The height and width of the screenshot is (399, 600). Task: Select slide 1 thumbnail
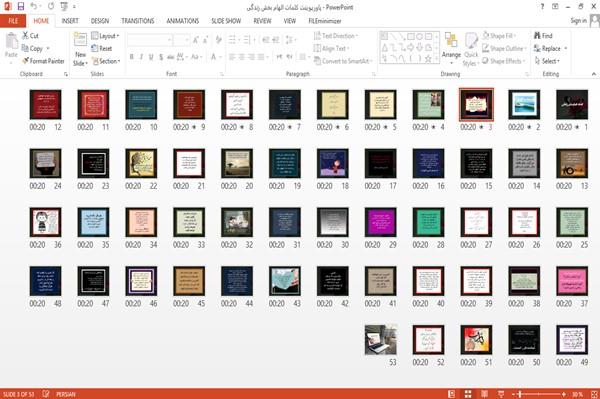[572, 104]
